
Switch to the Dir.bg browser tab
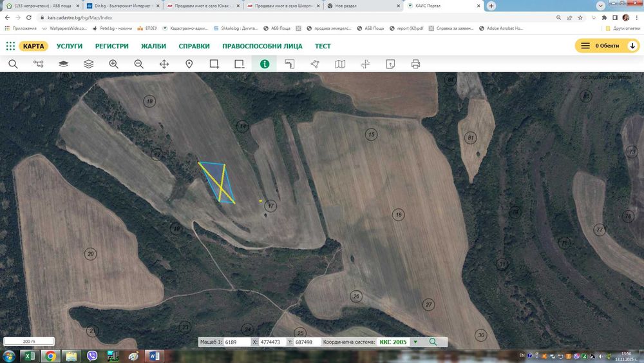pyautogui.click(x=123, y=6)
